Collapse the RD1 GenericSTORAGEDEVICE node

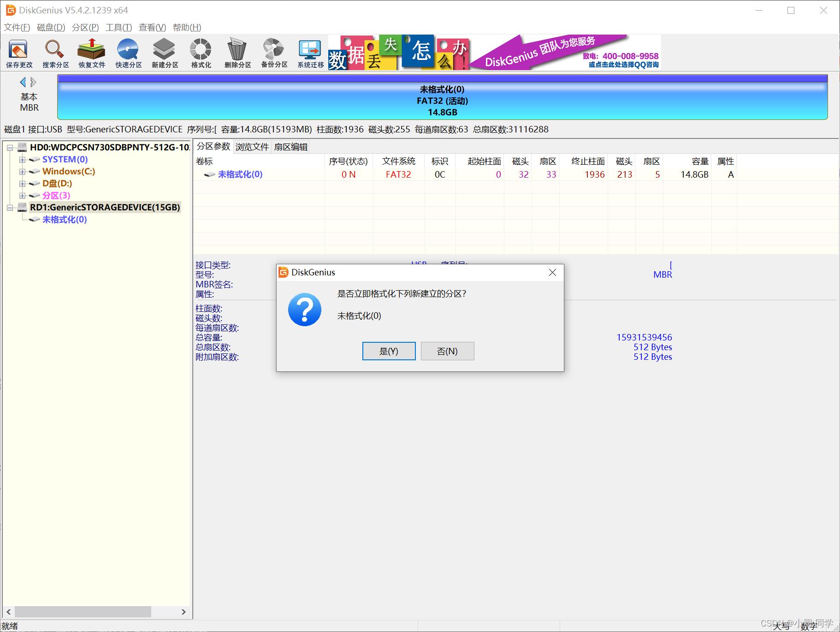tap(10, 208)
